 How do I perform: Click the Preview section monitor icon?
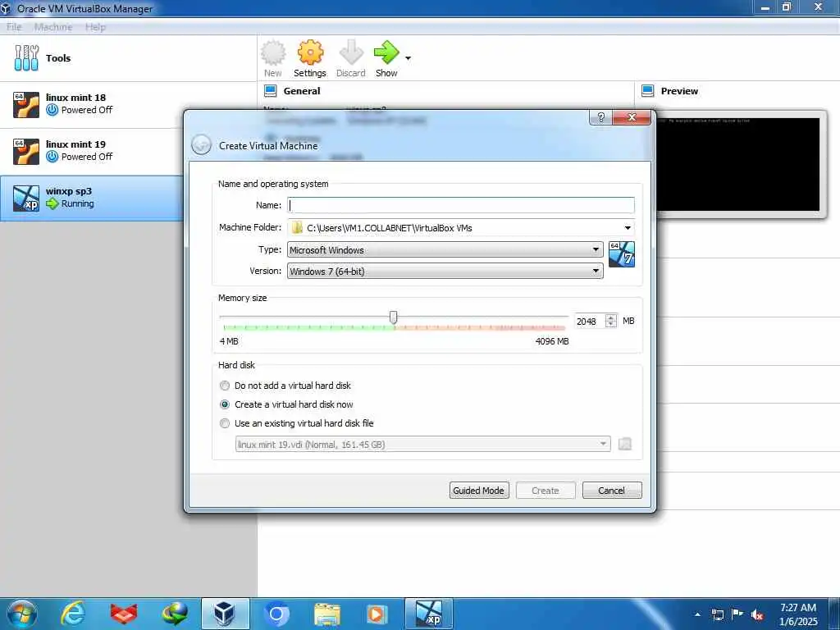coord(648,91)
